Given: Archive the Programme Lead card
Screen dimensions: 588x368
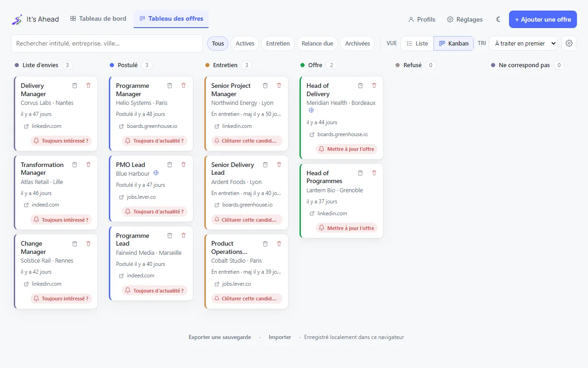Looking at the screenshot, I should click(170, 236).
